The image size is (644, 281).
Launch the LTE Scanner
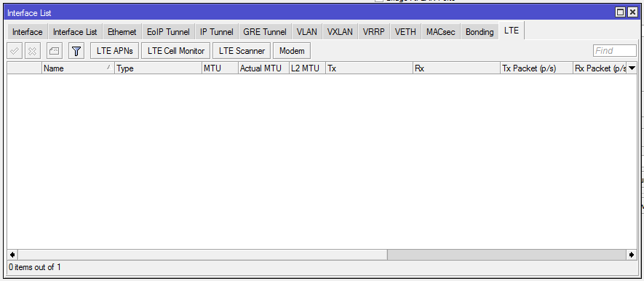[x=242, y=51]
